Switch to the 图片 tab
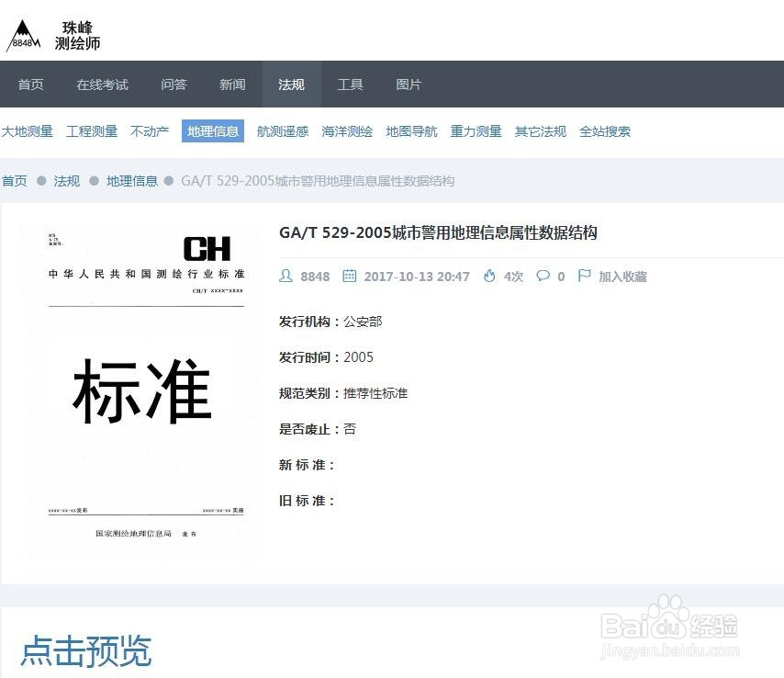The image size is (784, 678). [409, 84]
